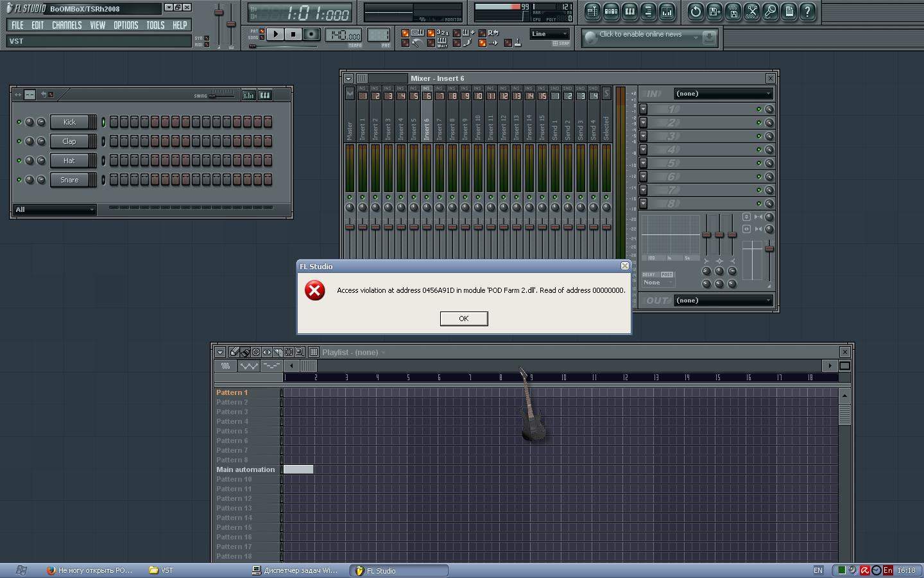Click the swing slider in step sequencer
This screenshot has width=924, height=578.
(221, 95)
